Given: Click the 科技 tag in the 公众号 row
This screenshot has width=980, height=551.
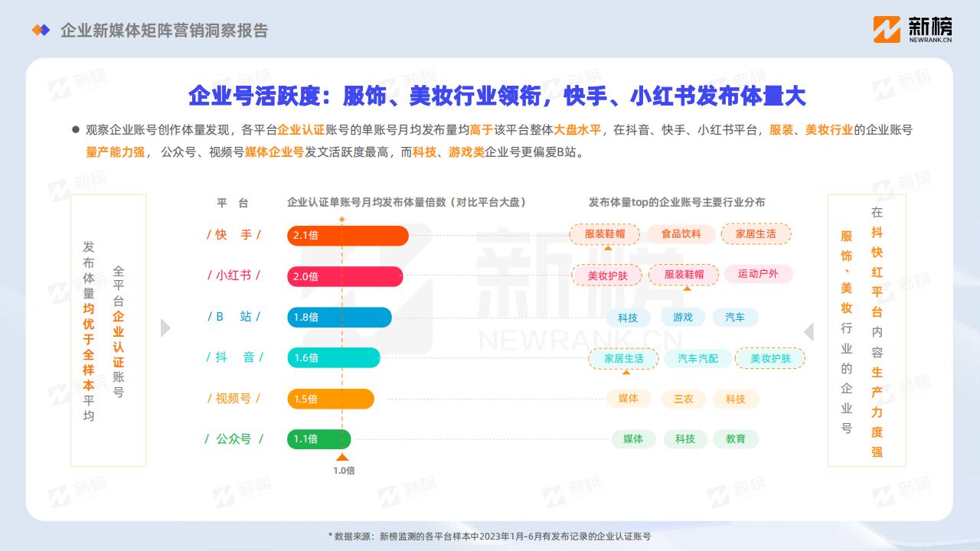Looking at the screenshot, I should click(685, 439).
